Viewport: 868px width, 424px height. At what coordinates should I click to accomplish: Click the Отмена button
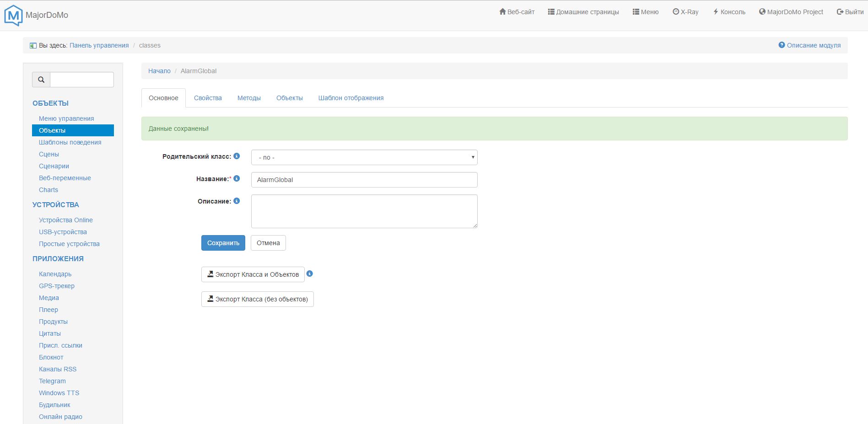[x=268, y=243]
